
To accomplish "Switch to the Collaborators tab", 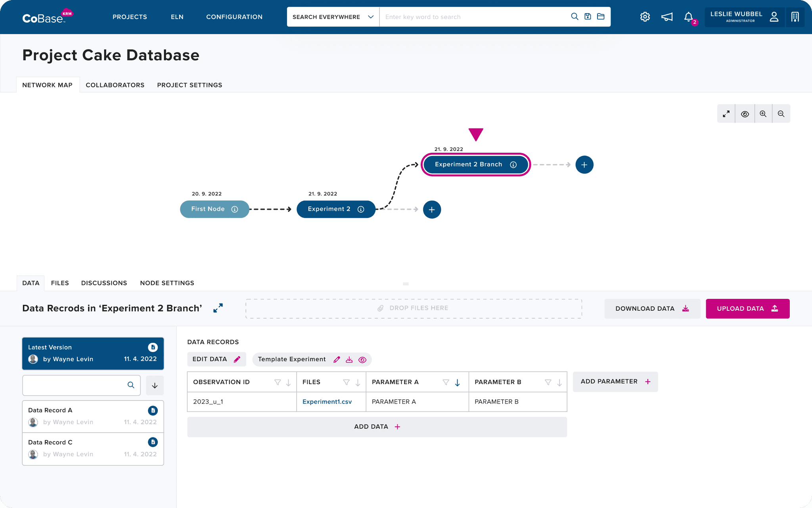I will click(115, 85).
